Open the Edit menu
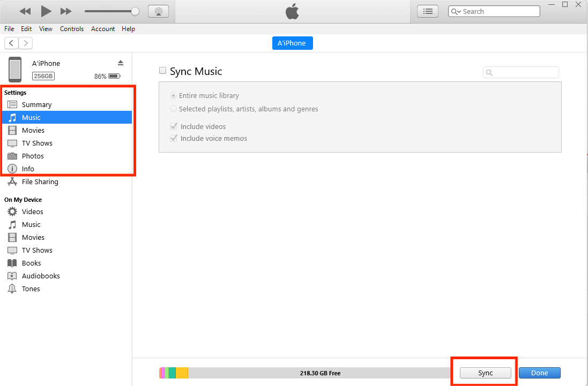 point(26,29)
